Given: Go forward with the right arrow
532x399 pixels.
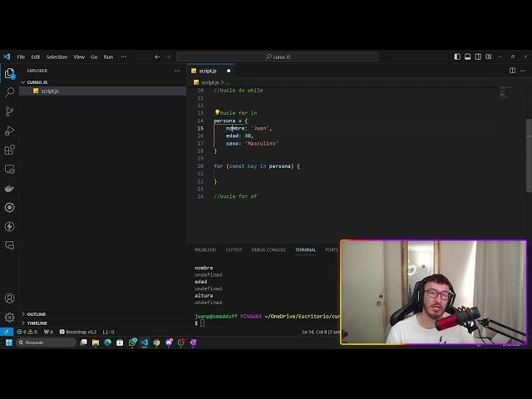Looking at the screenshot, I should (x=168, y=57).
